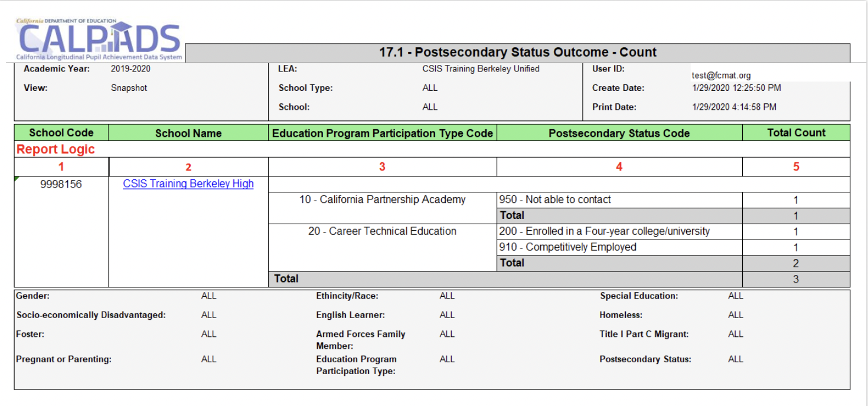This screenshot has height=406, width=868.
Task: Click the Homeless filter label
Action: [x=621, y=315]
